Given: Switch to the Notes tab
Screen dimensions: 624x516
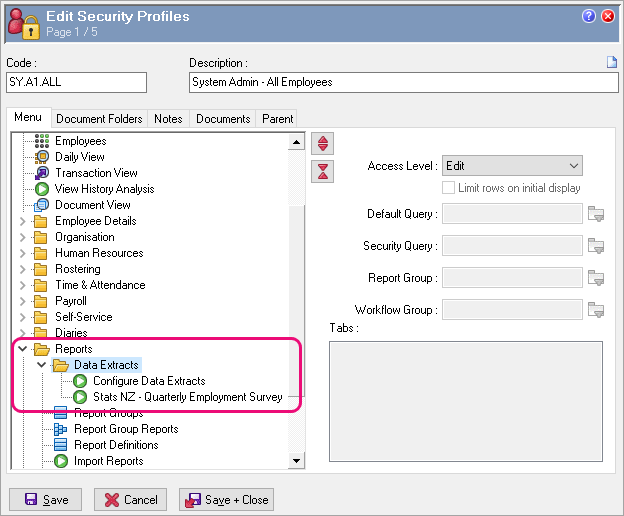Looking at the screenshot, I should click(x=168, y=119).
